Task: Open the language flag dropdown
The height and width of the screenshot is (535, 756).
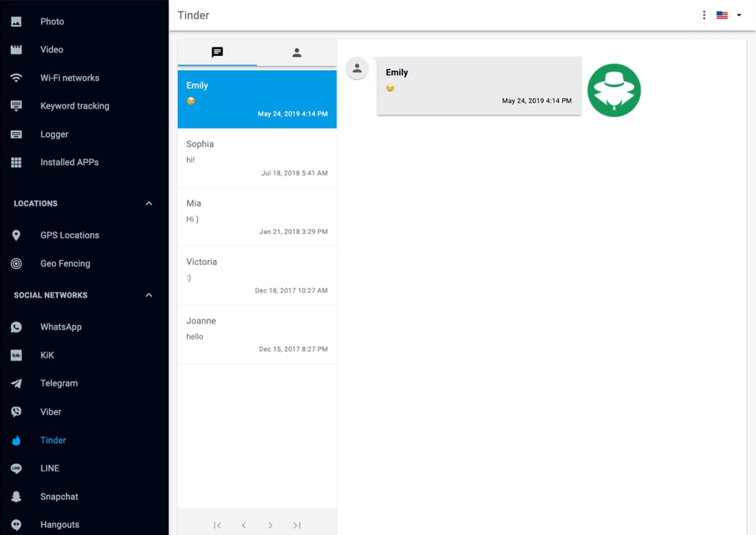Action: coord(727,15)
